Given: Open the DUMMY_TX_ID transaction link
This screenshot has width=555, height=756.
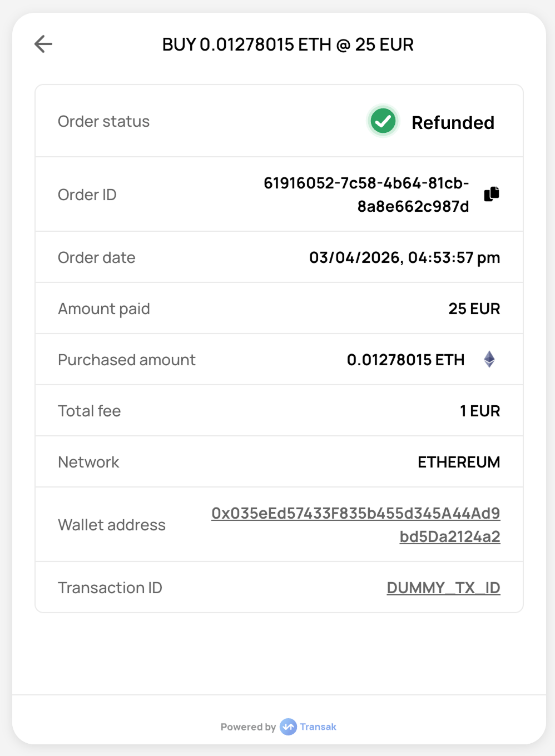Looking at the screenshot, I should (443, 588).
